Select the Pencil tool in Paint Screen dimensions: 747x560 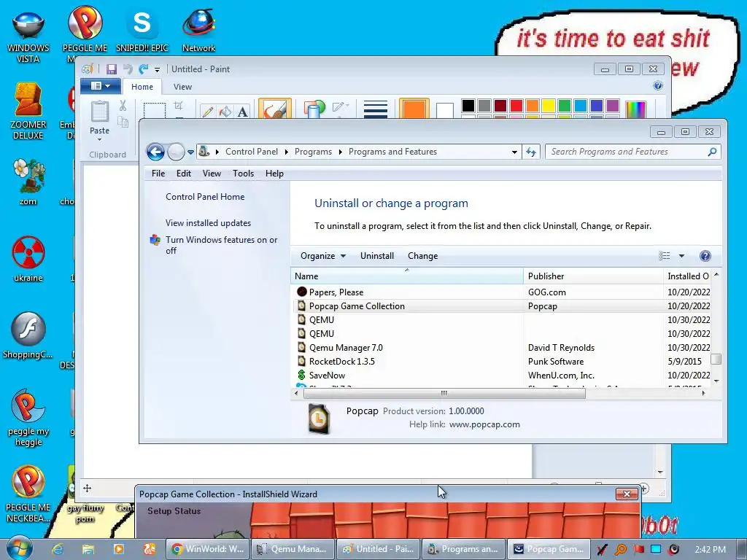click(208, 112)
